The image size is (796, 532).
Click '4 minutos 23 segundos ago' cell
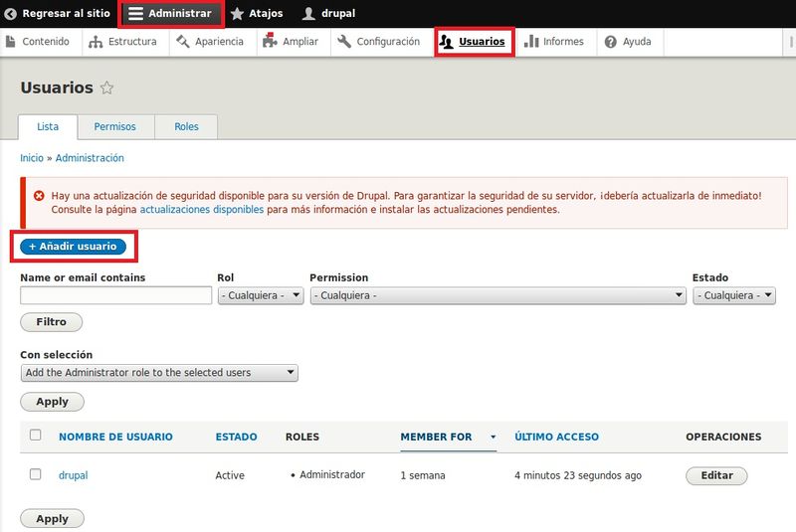coord(578,475)
